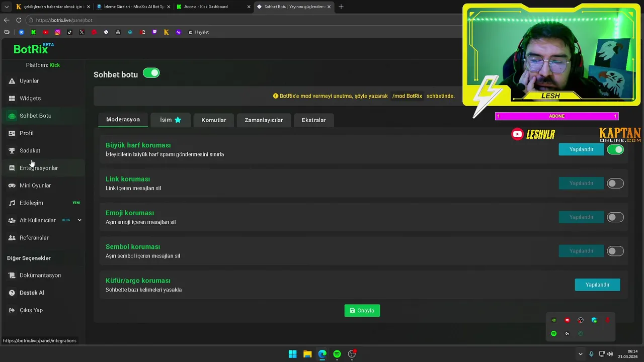
Task: Click the taskbar volume speaker icon
Action: pos(610,354)
